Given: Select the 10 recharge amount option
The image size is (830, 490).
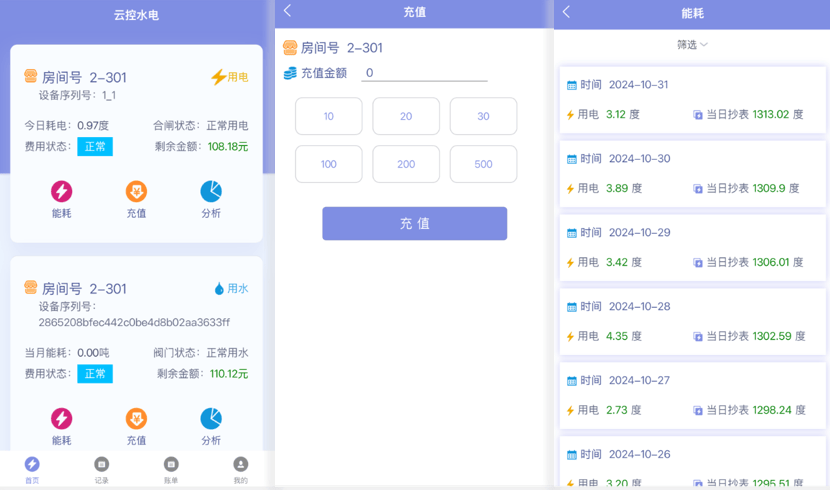Looking at the screenshot, I should (x=329, y=116).
